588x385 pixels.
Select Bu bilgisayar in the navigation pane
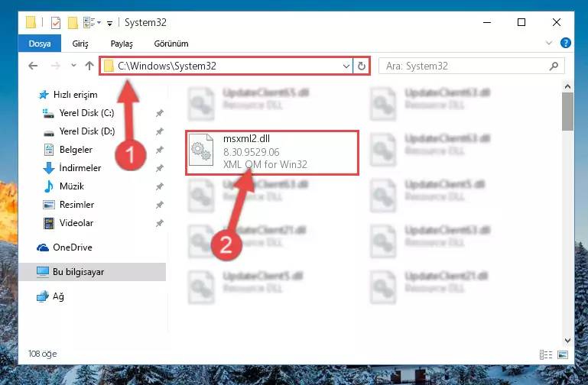click(93, 272)
